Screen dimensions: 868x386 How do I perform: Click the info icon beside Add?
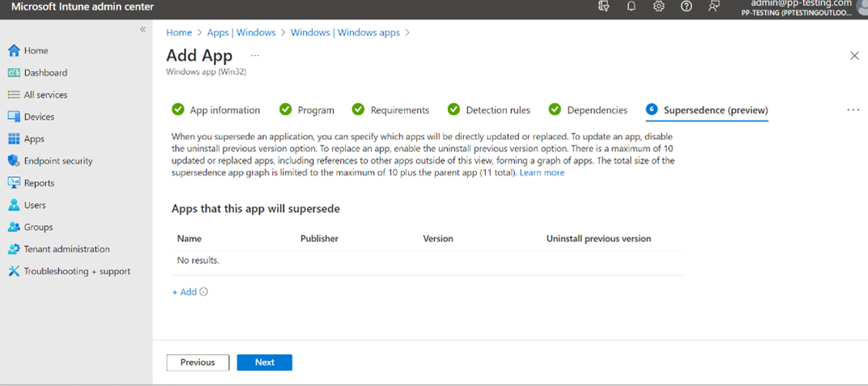(204, 292)
